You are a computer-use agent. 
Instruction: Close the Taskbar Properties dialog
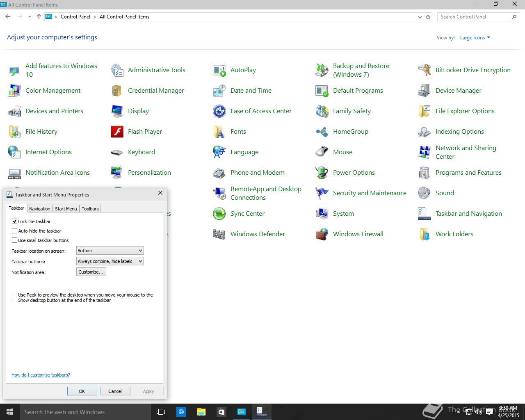[160, 193]
